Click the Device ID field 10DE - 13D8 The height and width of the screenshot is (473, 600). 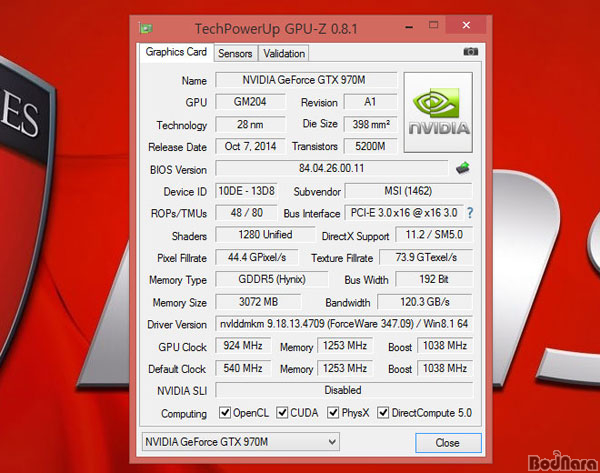point(246,191)
